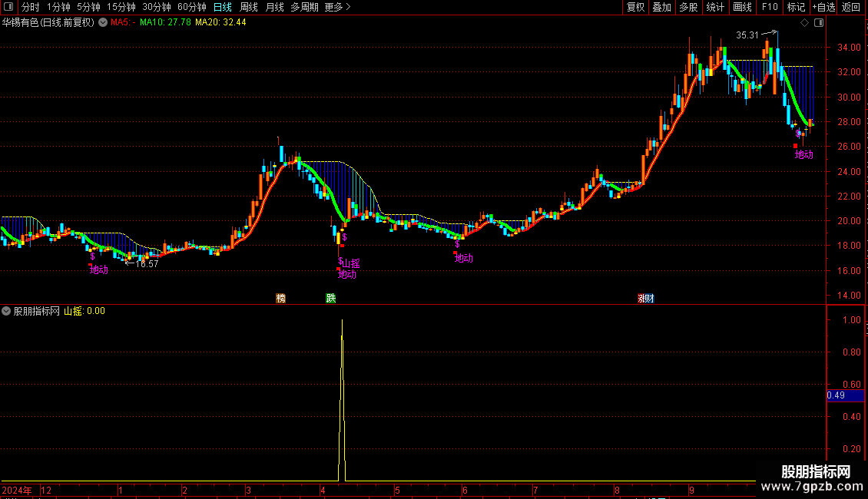
Task: Select the 5分钟 period tab
Action: point(88,7)
